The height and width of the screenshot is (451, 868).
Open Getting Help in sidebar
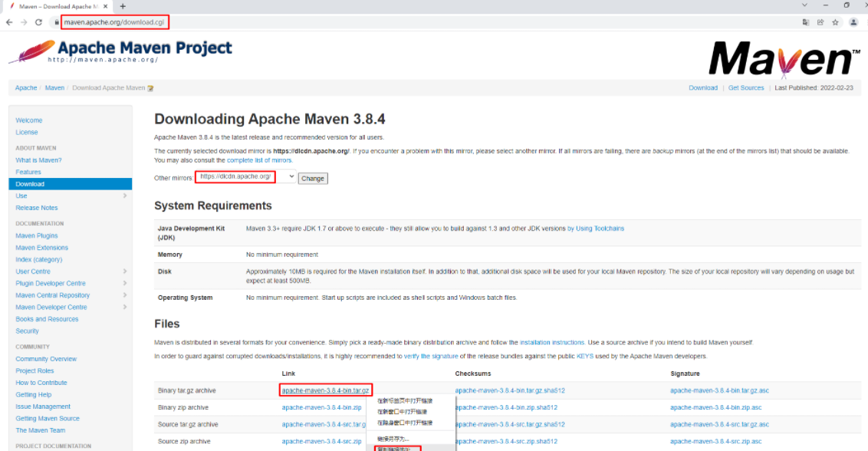(x=33, y=394)
